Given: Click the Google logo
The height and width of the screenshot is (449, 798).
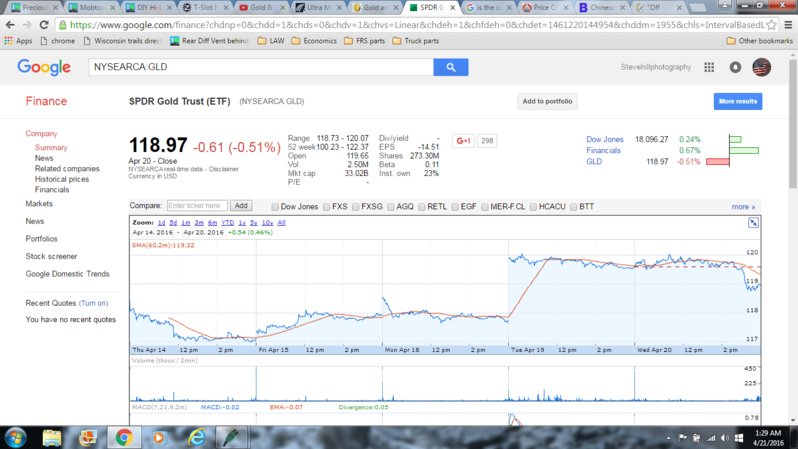Looking at the screenshot, I should coord(44,67).
